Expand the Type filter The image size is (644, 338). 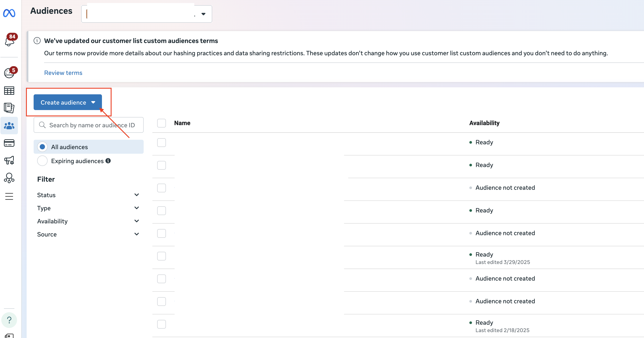[88, 208]
